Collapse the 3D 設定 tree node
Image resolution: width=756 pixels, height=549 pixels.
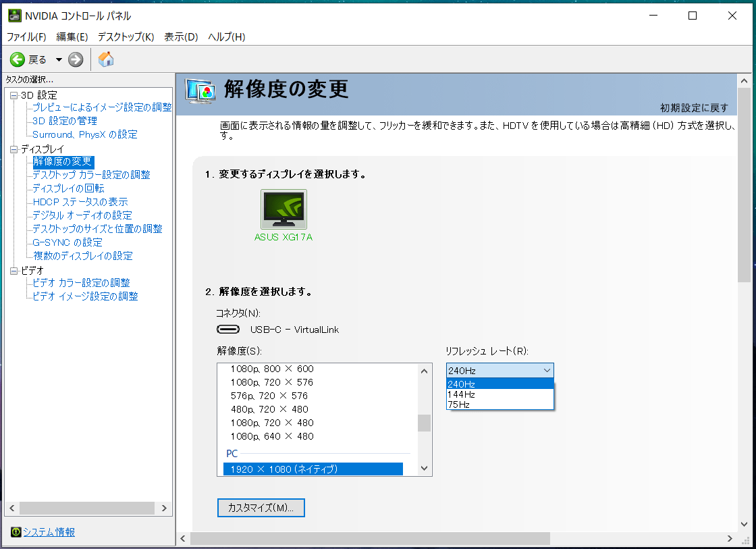pos(14,95)
